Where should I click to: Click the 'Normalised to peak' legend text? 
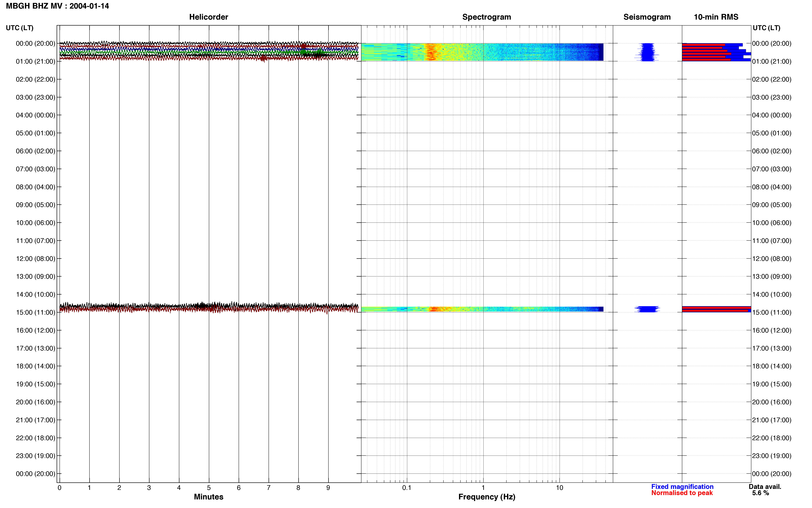682,493
